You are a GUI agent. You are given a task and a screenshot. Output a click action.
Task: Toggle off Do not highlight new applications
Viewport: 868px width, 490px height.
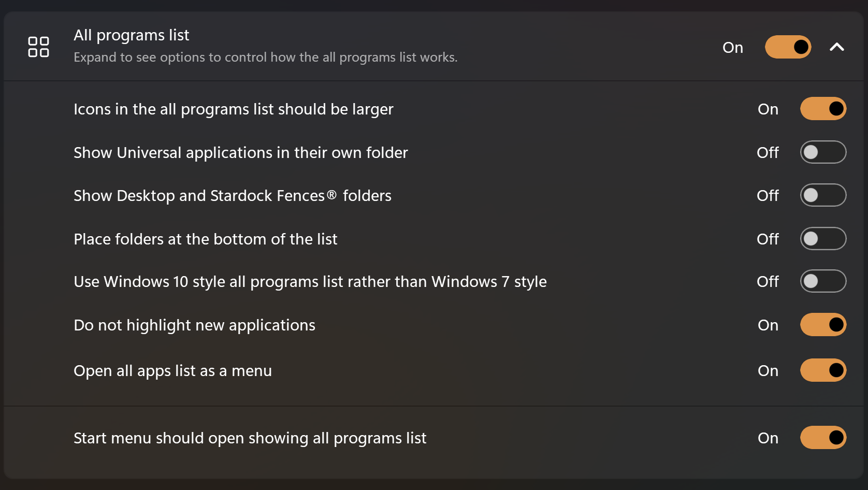[x=823, y=325]
